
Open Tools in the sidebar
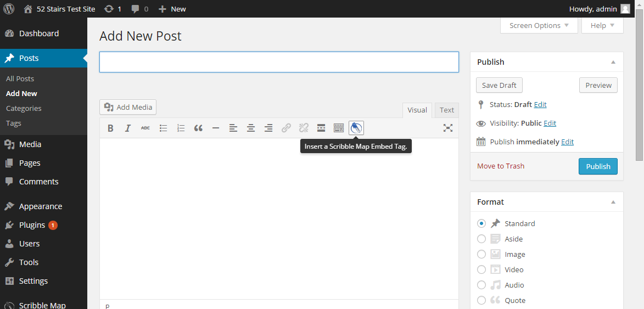[43, 262]
